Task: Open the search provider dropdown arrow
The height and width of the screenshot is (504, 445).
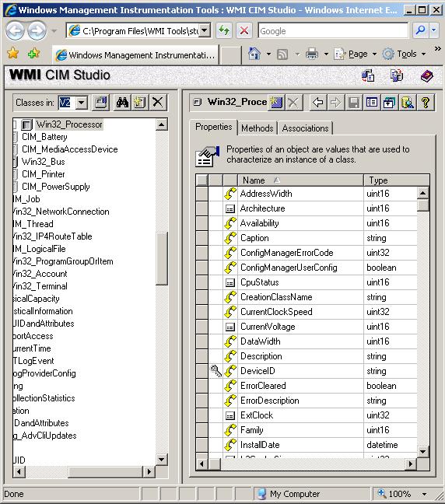Action: 434,31
